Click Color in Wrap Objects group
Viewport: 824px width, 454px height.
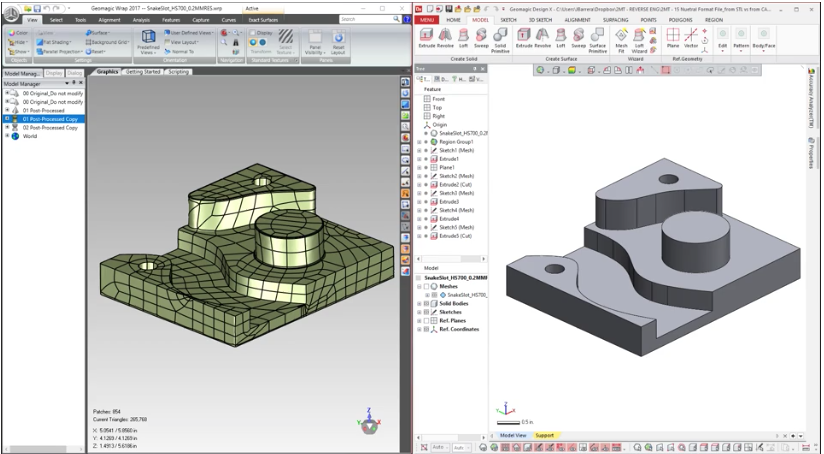(18, 33)
